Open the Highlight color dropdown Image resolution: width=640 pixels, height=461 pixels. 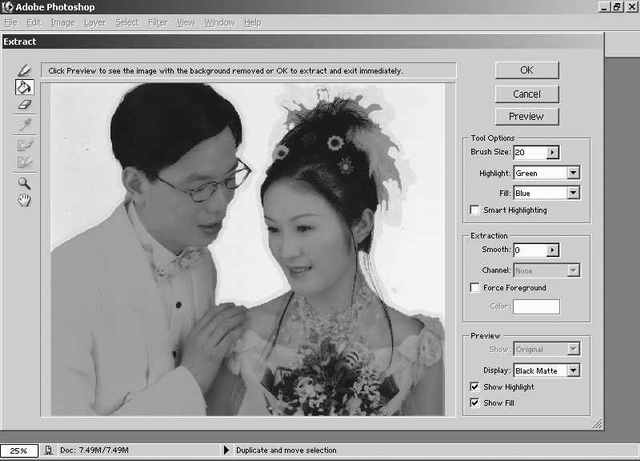pyautogui.click(x=573, y=172)
